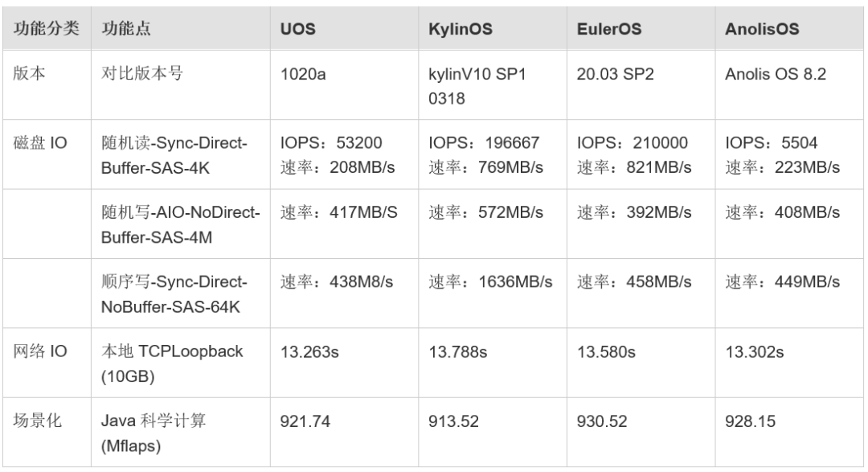This screenshot has height=472, width=868.
Task: Select the 磁盘 IO category cell
Action: click(x=47, y=154)
